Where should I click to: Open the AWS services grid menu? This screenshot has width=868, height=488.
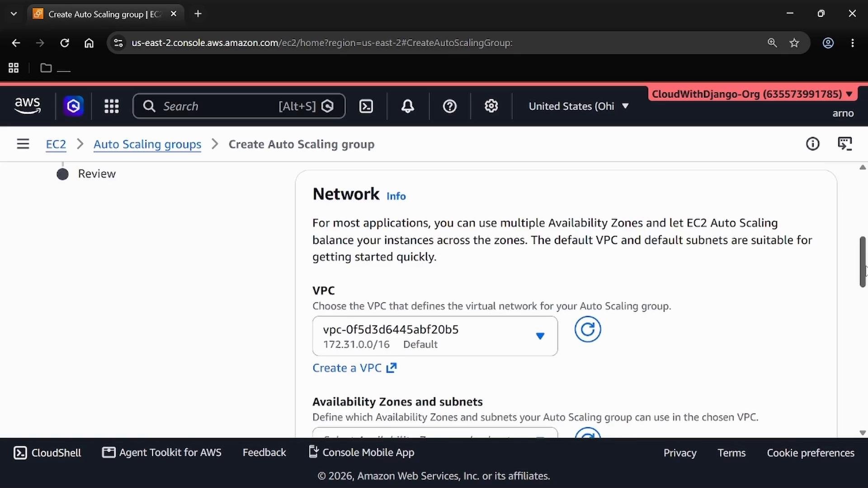tap(111, 106)
